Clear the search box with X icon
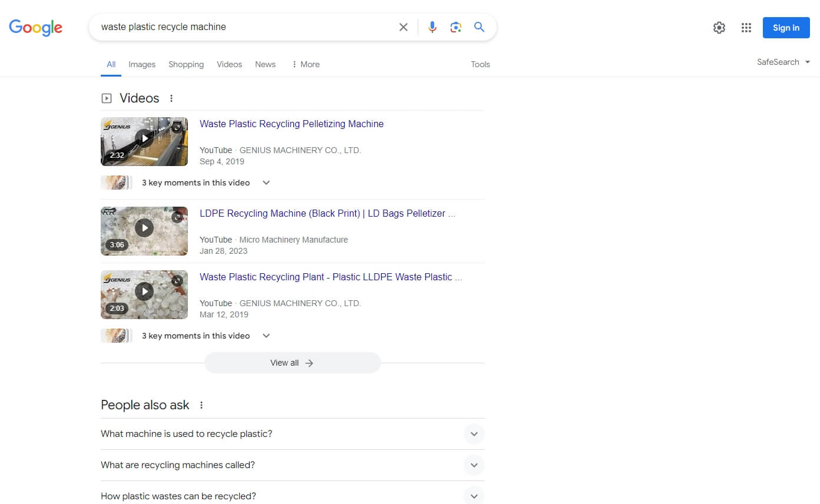Viewport: 820px width, 504px height. point(404,27)
